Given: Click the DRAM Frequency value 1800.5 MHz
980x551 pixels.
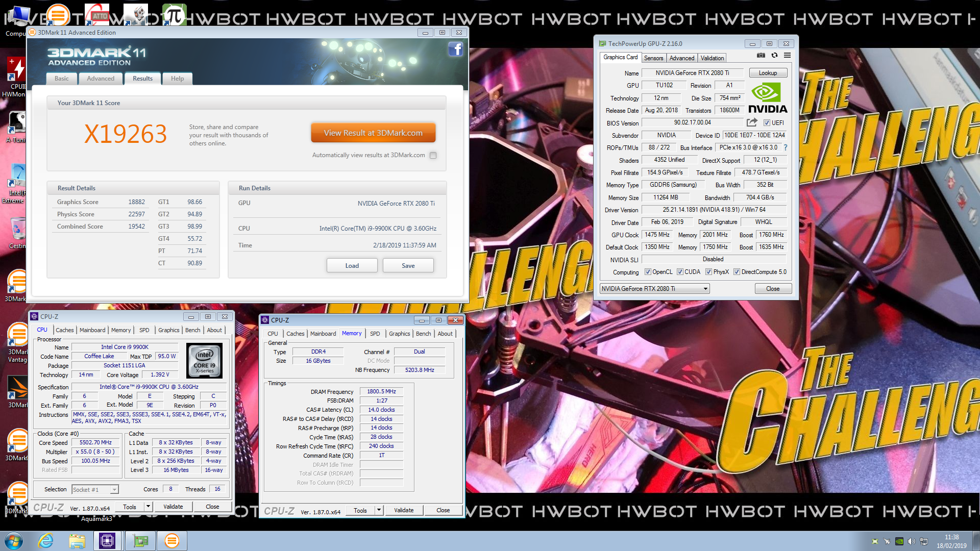Looking at the screenshot, I should pos(381,392).
